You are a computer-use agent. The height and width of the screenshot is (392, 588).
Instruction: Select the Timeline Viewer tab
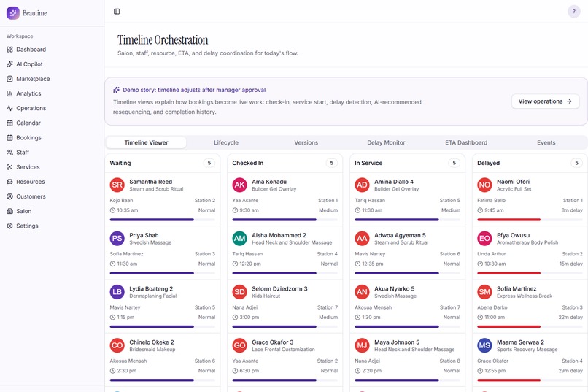(x=146, y=142)
